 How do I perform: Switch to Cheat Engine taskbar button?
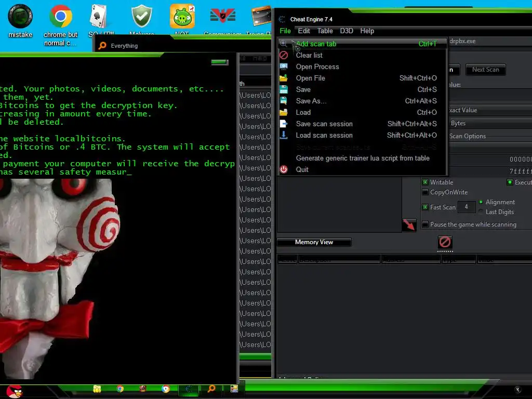(188, 389)
